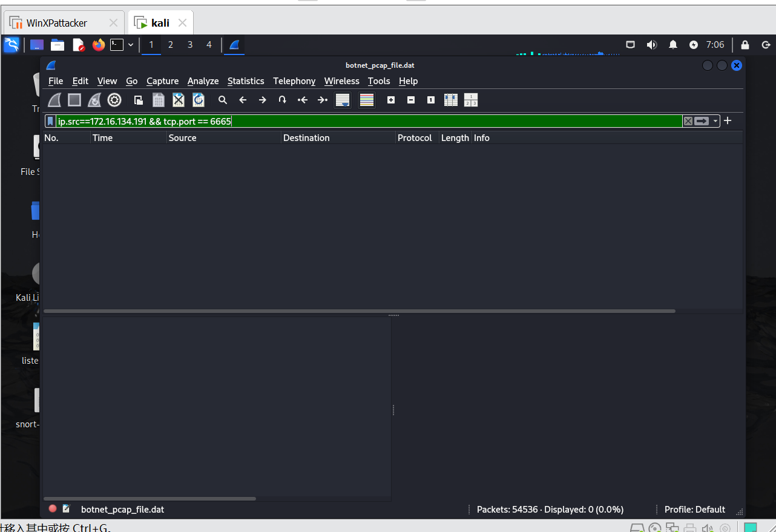Add a display filter button with plus
Viewport: 776px width, 532px height.
[728, 120]
